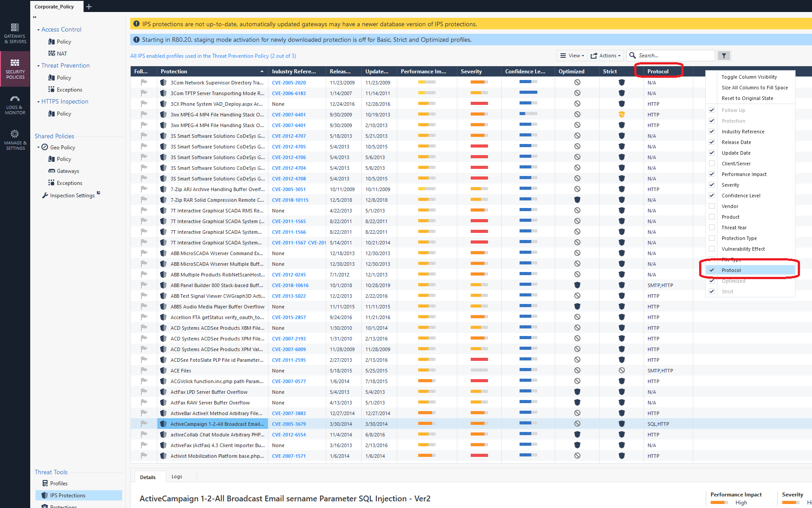Click the follow-up flag on the 3Com Network Supervisor row
The image size is (812, 508).
[144, 83]
